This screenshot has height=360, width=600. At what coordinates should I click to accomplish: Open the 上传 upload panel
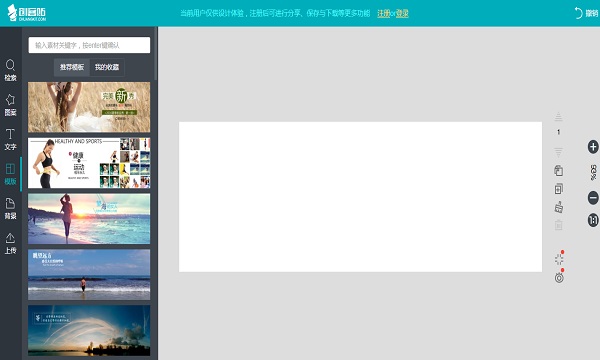(10, 243)
